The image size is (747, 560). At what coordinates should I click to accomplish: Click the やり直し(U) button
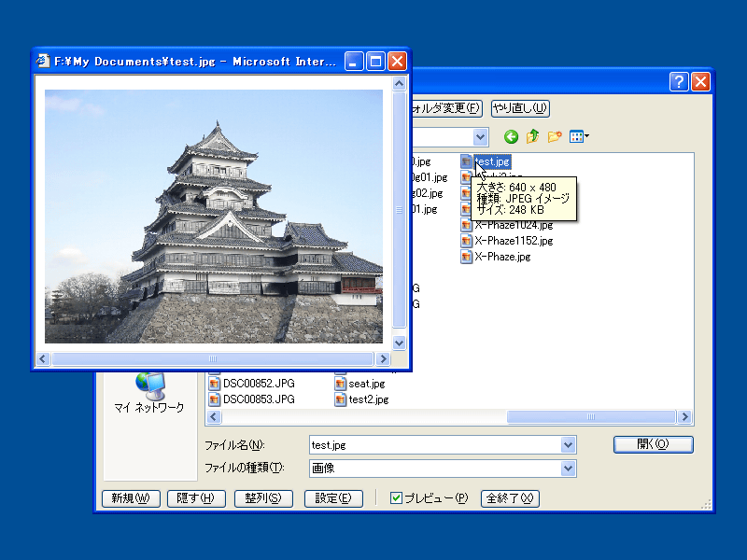(520, 108)
